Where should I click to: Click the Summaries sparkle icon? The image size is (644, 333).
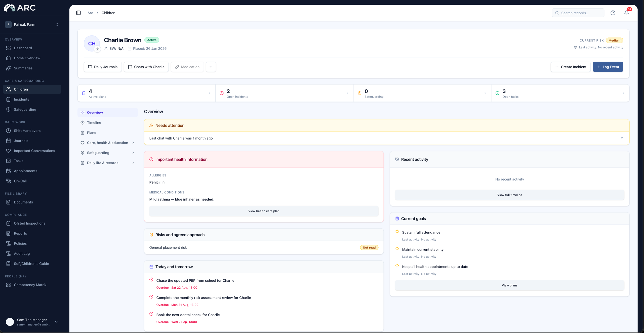(x=8, y=68)
